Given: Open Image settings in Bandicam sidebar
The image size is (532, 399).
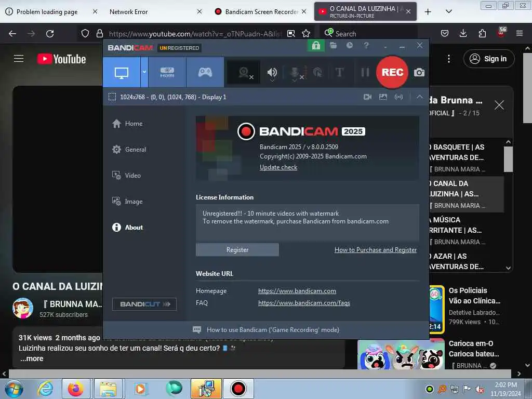Looking at the screenshot, I should click(x=127, y=201).
